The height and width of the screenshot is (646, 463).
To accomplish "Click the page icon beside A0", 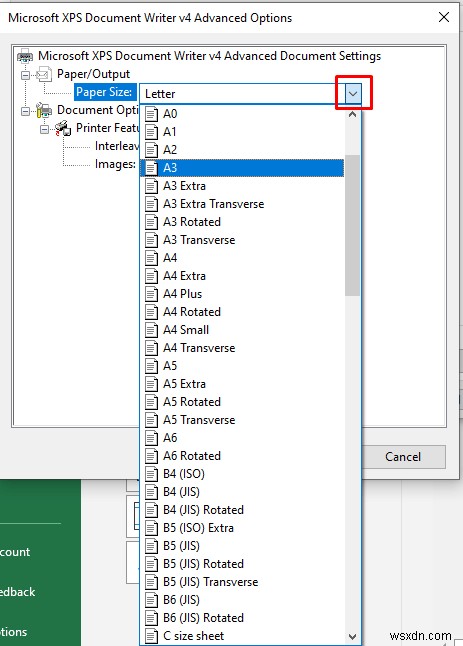I will coord(151,114).
